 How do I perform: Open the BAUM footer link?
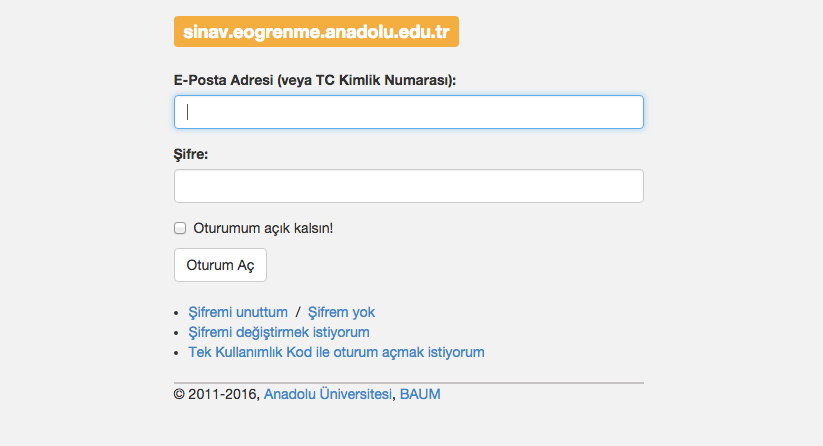(x=420, y=394)
